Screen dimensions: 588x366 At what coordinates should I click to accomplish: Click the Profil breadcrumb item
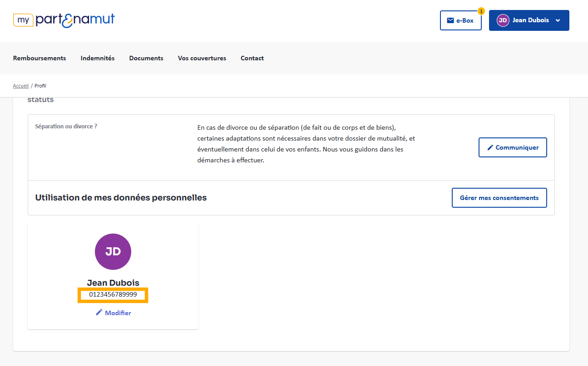40,86
